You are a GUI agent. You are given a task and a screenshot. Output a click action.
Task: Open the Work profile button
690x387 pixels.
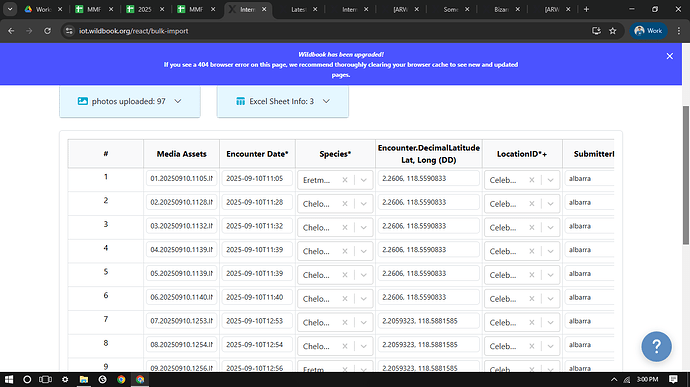click(649, 31)
